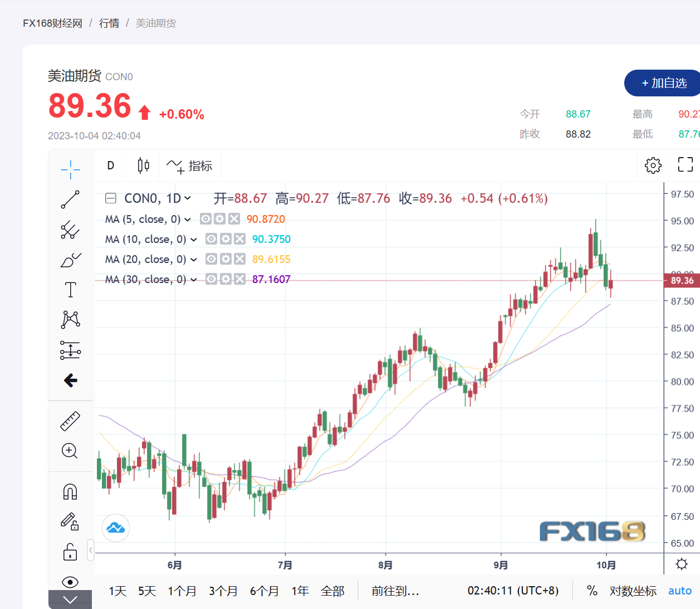Select the text annotation tool

(70, 290)
